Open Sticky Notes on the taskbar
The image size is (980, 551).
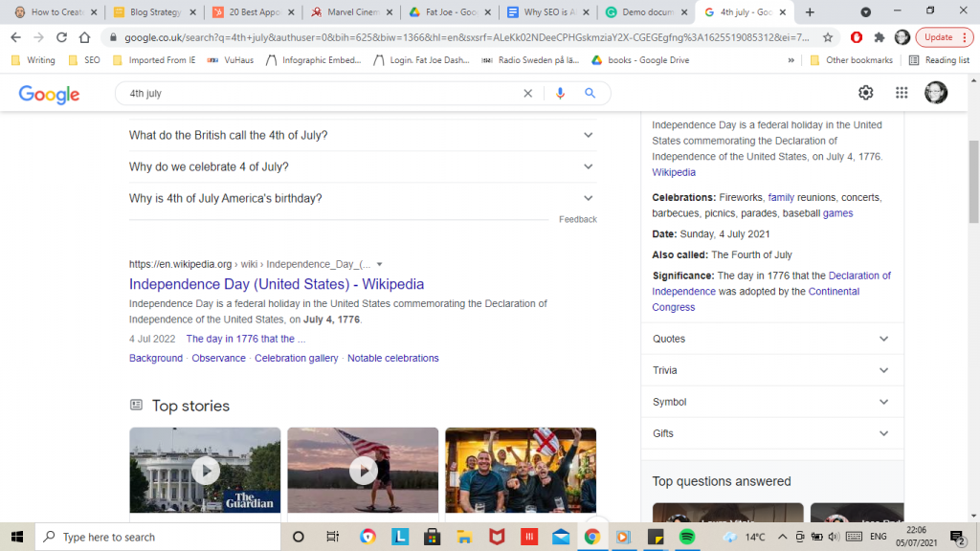pyautogui.click(x=655, y=537)
